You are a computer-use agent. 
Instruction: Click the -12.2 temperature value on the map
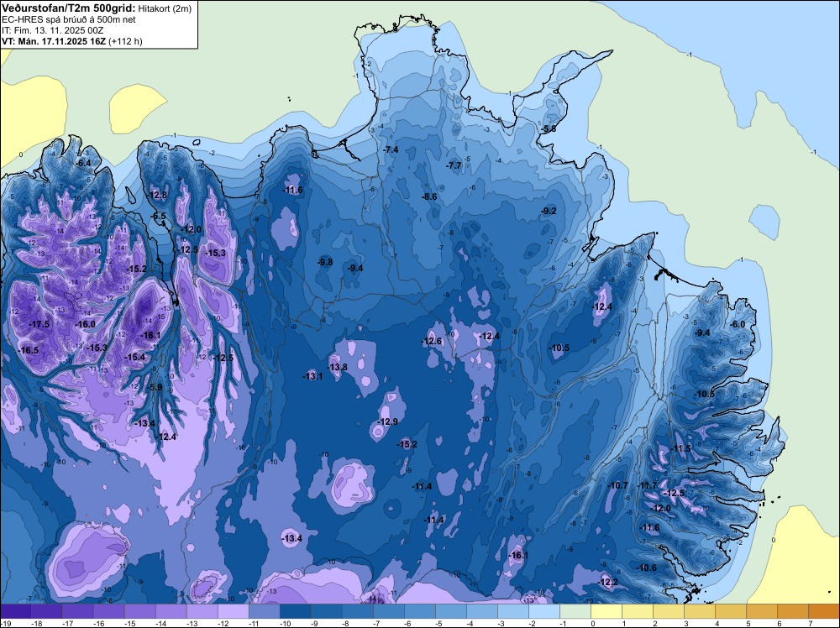(608, 583)
